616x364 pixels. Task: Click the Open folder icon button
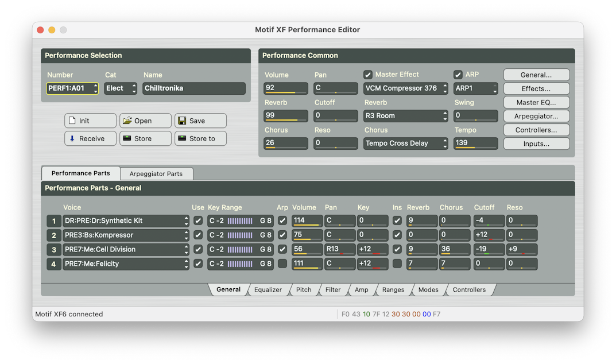pos(145,121)
